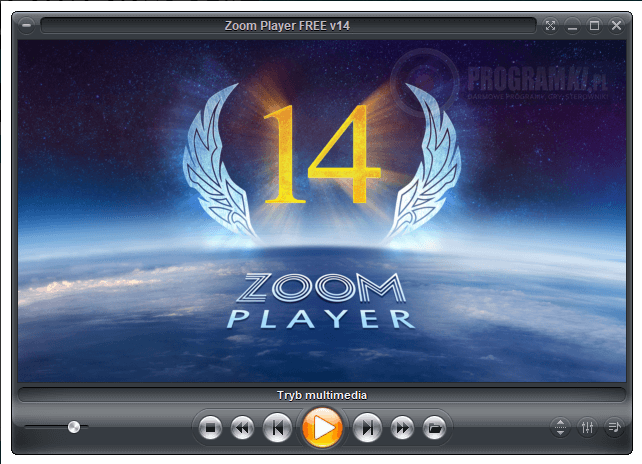Click the Fast Forward double-arrow button
The image size is (642, 464).
[x=402, y=428]
